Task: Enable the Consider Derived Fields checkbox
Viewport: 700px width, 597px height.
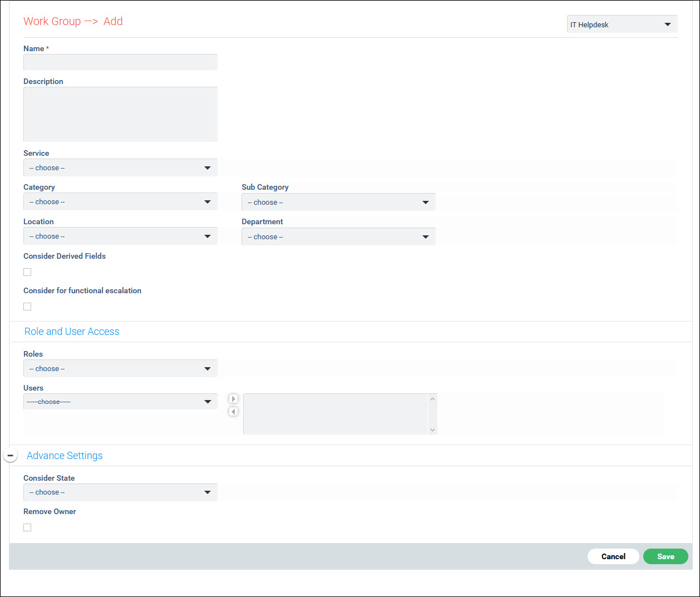Action: (27, 272)
